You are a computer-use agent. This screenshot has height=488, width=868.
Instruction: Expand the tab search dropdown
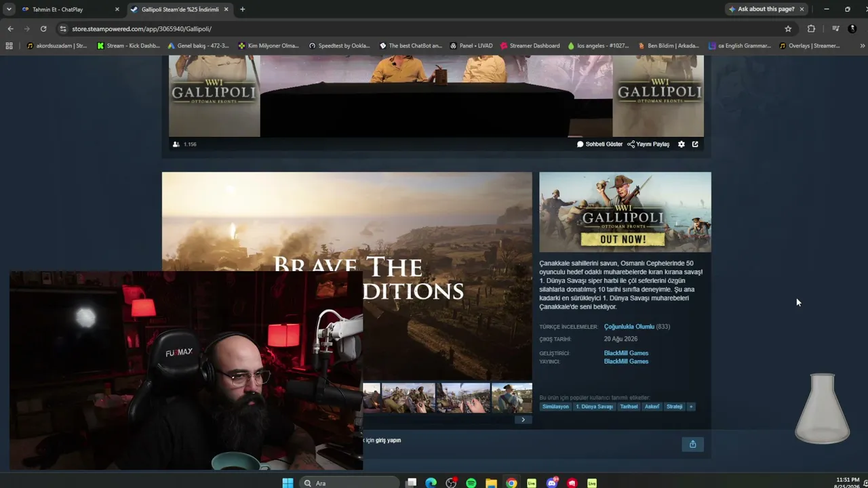coord(9,9)
